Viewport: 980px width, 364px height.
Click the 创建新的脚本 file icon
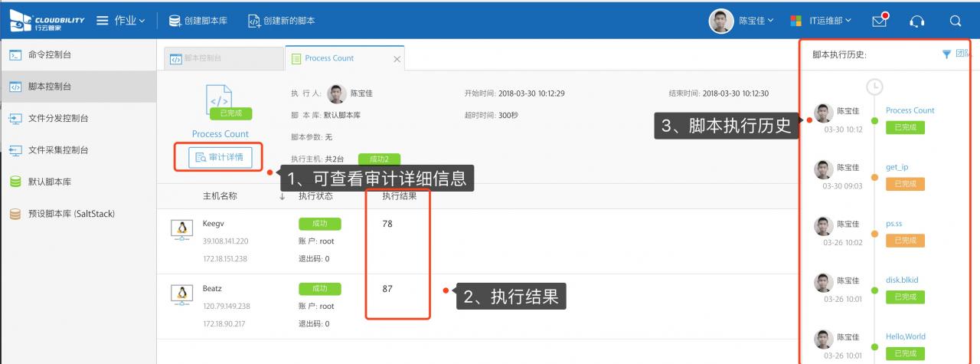coord(254,21)
